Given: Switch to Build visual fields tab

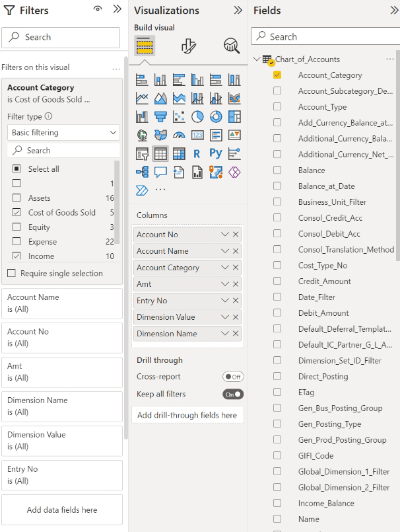Looking at the screenshot, I should pos(145,46).
